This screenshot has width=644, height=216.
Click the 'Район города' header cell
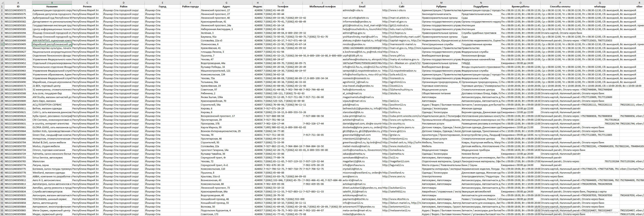pyautogui.click(x=190, y=6)
